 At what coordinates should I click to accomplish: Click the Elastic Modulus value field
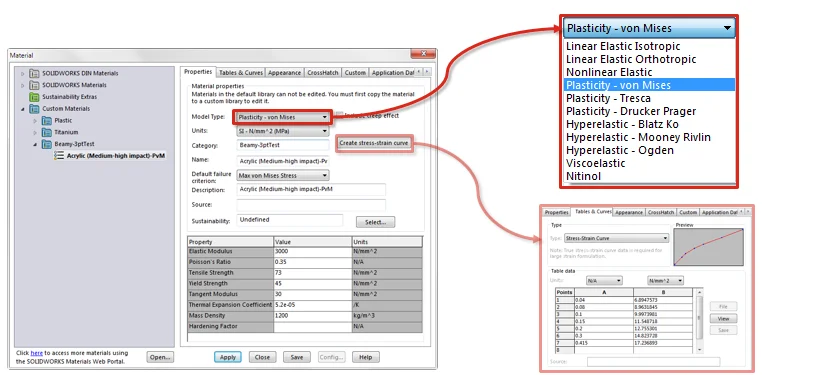[312, 251]
